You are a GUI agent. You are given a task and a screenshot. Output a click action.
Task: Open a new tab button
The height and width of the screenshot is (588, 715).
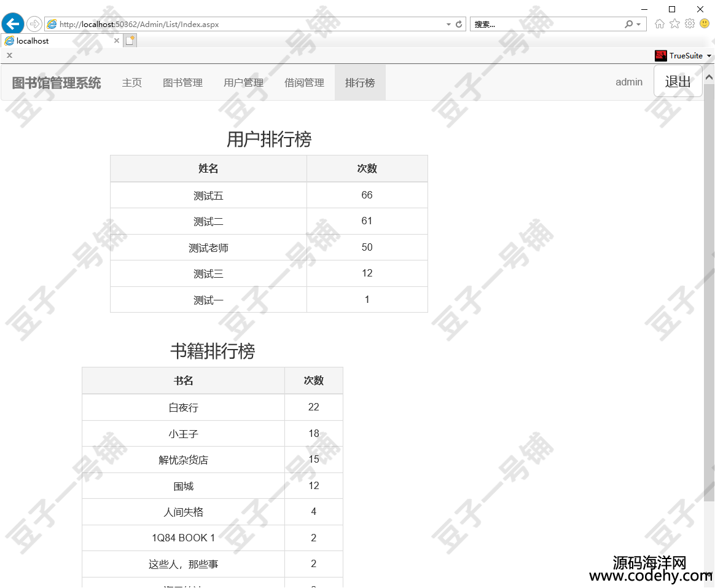[x=130, y=41]
